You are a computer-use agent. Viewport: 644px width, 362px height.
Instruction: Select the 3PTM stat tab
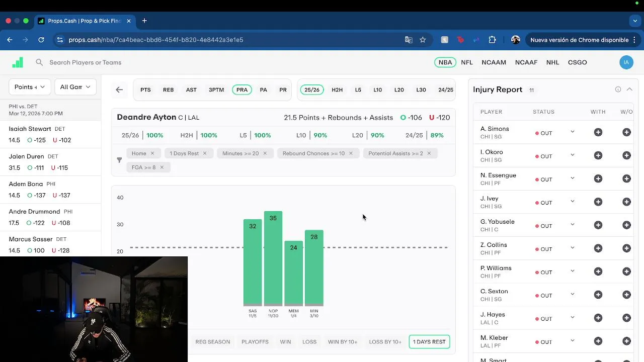(216, 90)
